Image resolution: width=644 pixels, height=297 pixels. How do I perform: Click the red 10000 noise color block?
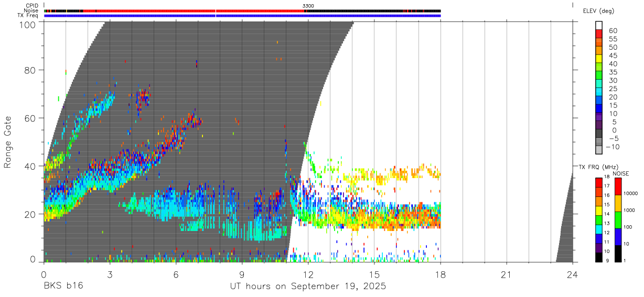[x=618, y=186]
